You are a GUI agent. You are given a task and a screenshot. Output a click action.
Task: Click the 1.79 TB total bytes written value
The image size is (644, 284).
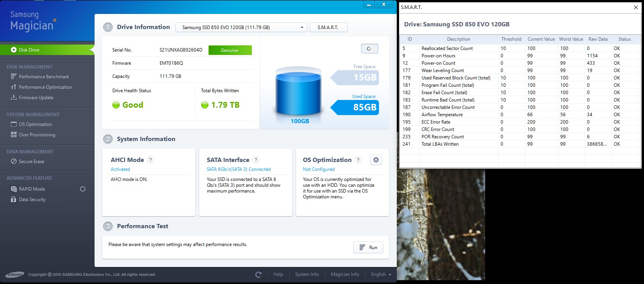coord(225,105)
